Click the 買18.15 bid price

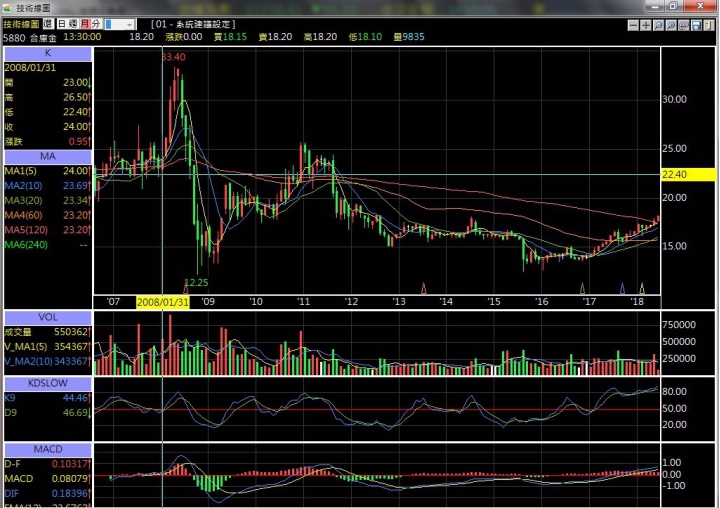pos(230,37)
